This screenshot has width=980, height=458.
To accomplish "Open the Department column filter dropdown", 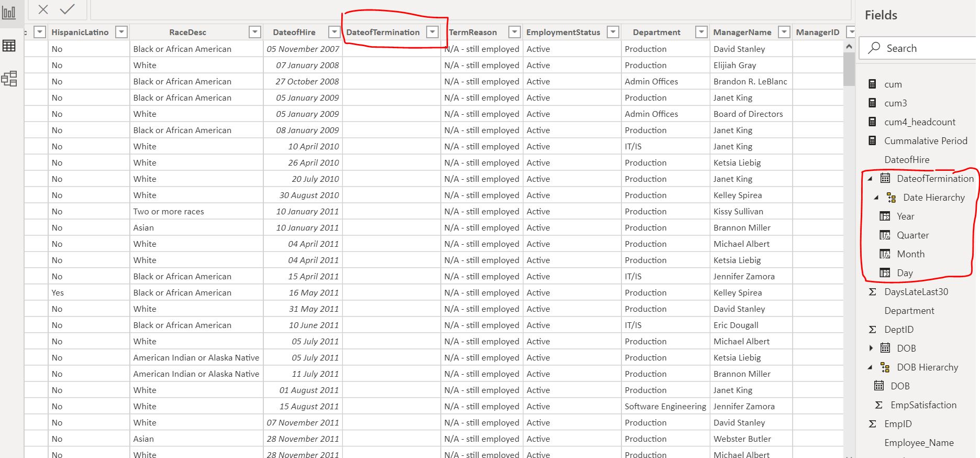I will point(701,32).
